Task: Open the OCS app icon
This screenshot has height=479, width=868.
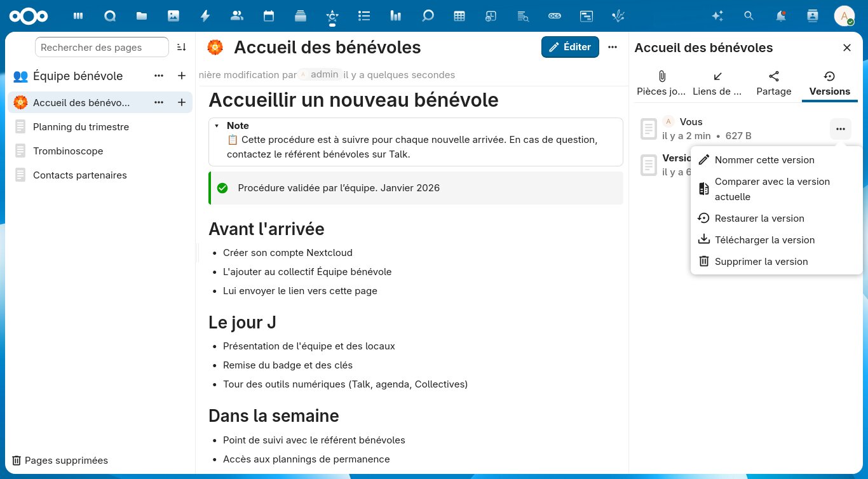Action: point(555,16)
